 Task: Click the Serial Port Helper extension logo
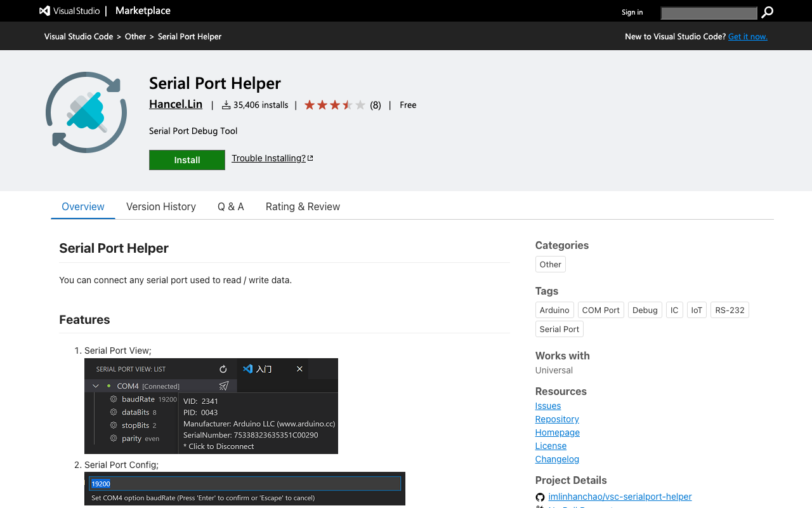[86, 112]
